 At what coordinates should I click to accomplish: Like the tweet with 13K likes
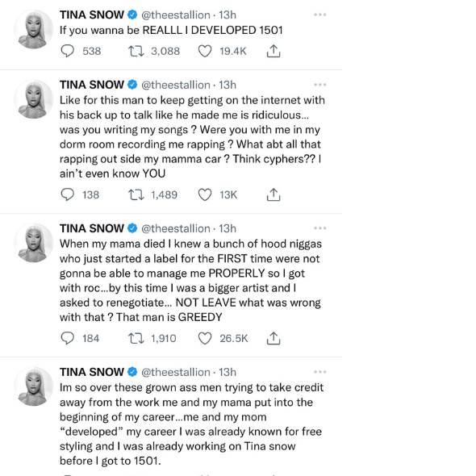point(205,194)
